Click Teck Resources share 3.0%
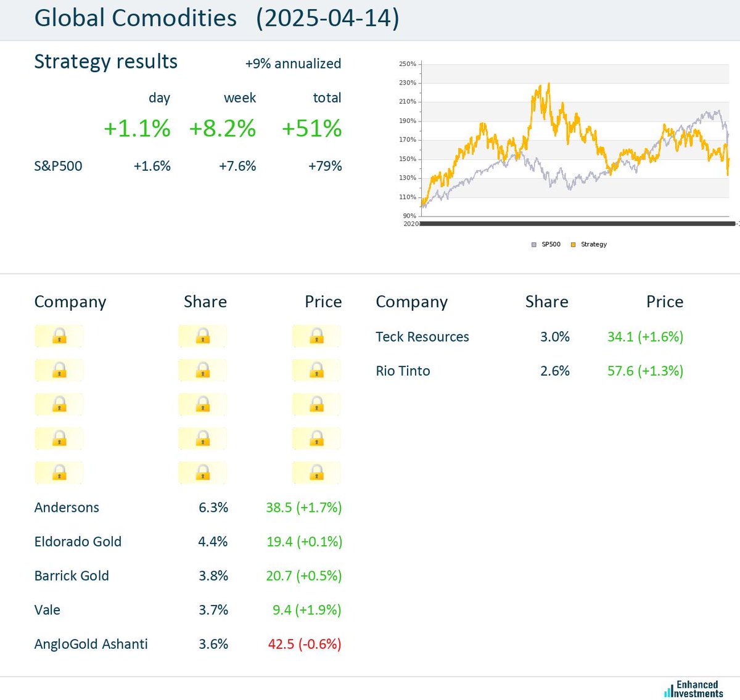 click(x=555, y=337)
